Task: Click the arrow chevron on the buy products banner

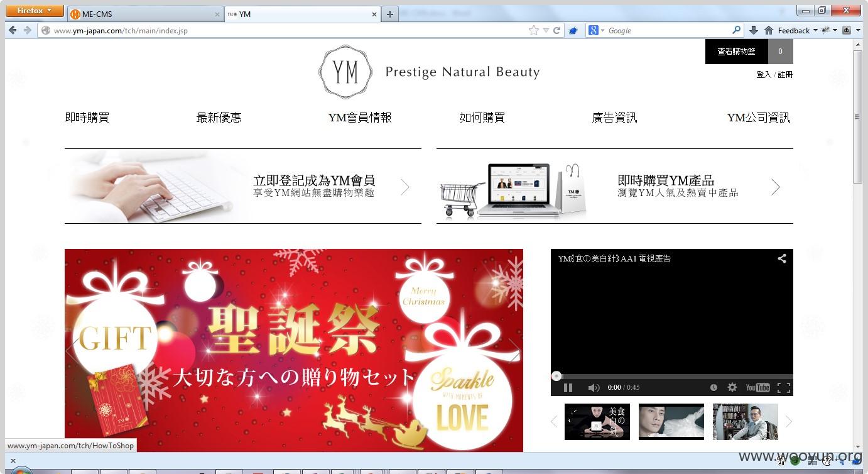Action: 776,187
